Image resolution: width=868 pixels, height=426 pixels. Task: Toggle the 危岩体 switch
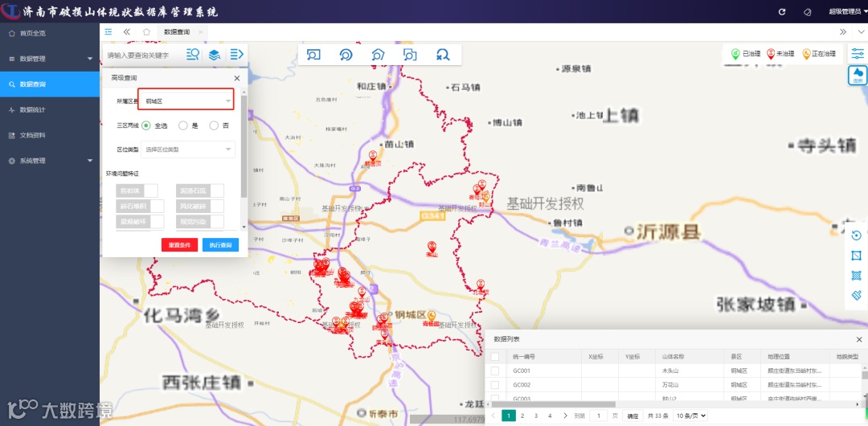[x=137, y=190]
